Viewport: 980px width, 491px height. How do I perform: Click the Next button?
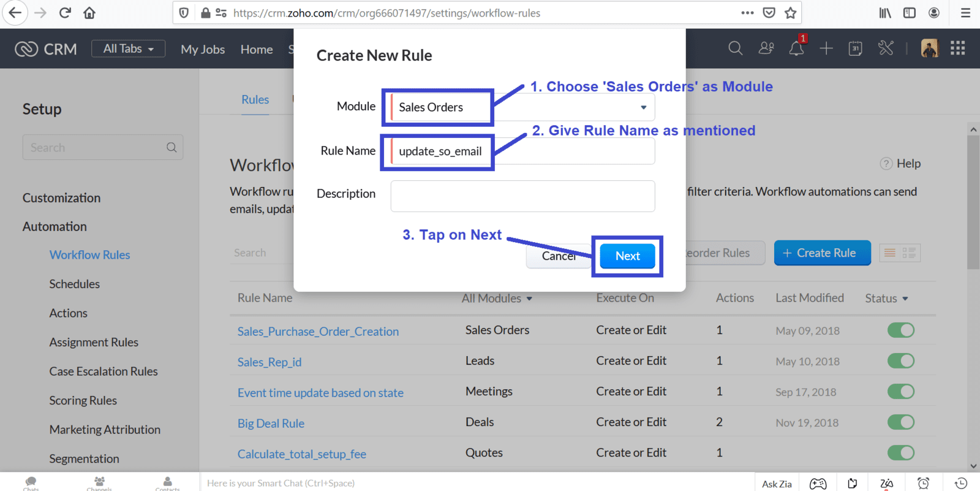point(627,256)
